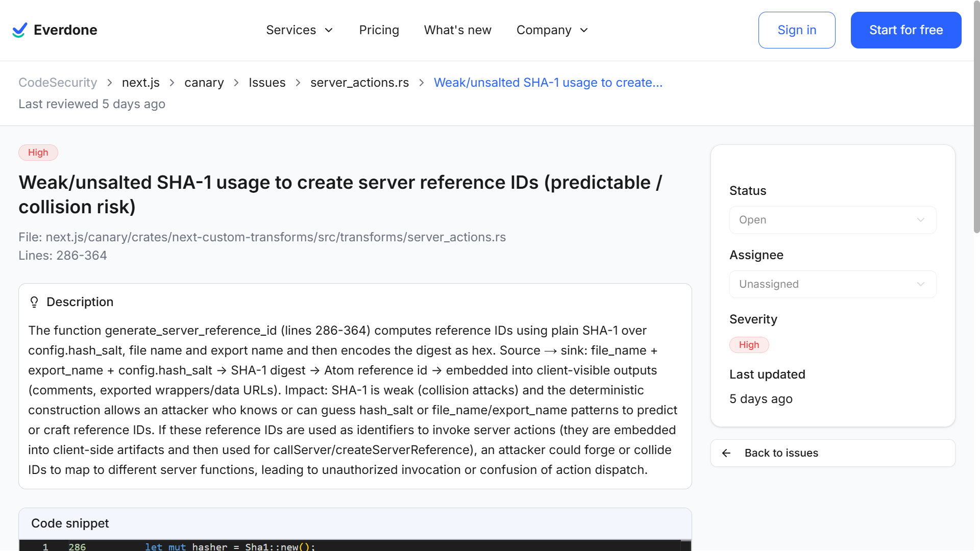Expand the Services menu chevron
Image resolution: width=980 pixels, height=551 pixels.
click(x=329, y=30)
